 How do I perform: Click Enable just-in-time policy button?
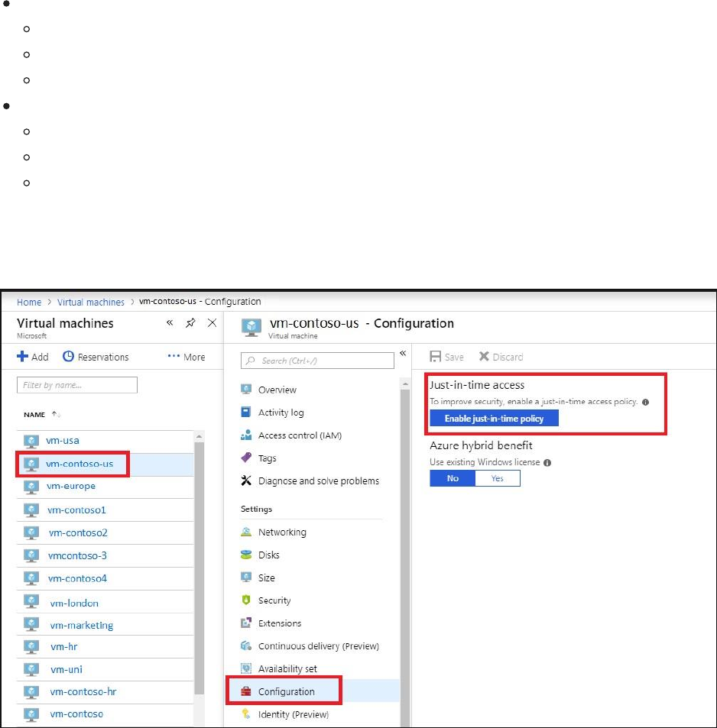click(x=494, y=419)
